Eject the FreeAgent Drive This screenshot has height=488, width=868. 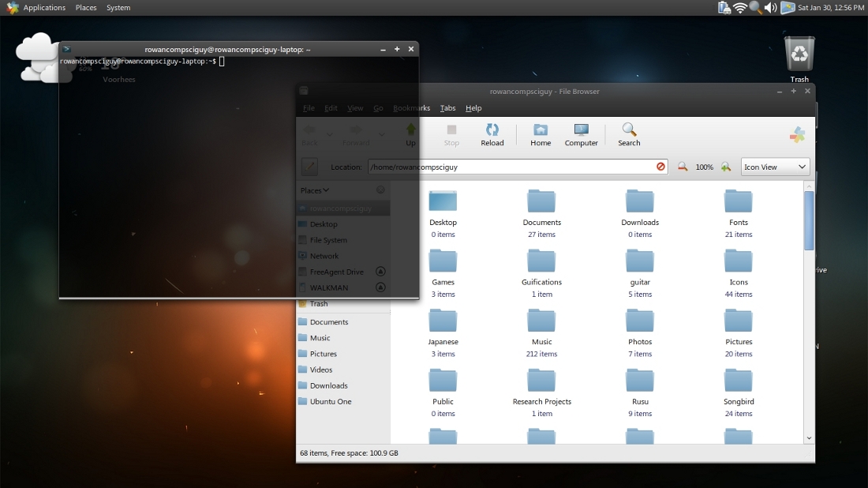click(380, 272)
